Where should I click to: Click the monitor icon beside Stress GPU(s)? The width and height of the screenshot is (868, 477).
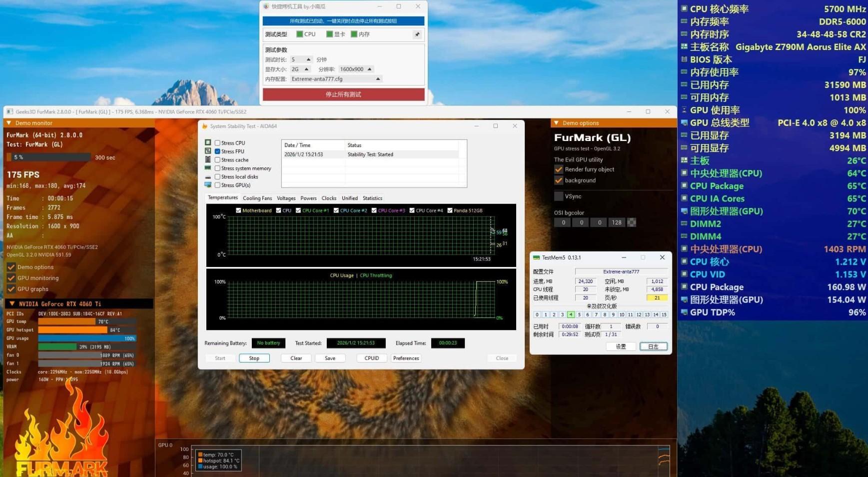coord(208,185)
